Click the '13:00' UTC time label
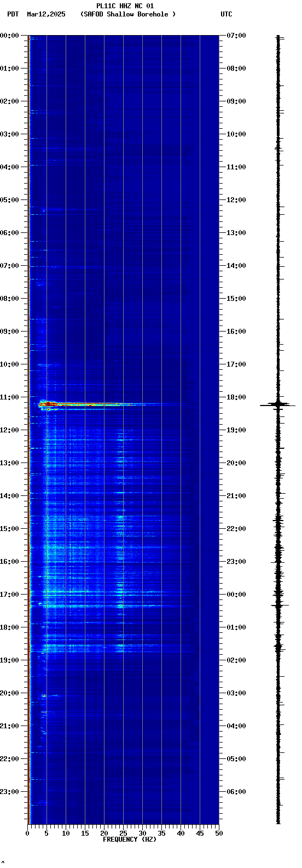Viewport: 302px width, 868px height. pyautogui.click(x=236, y=233)
